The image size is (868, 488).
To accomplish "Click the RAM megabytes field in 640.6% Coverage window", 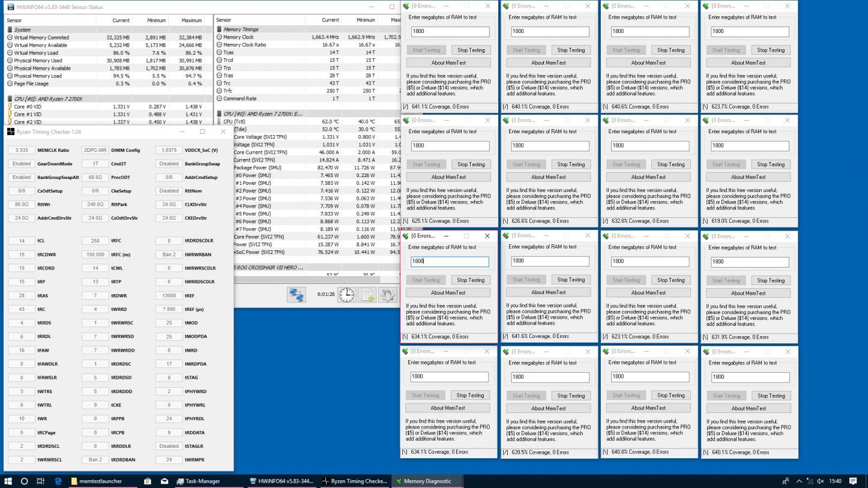I will pos(650,31).
